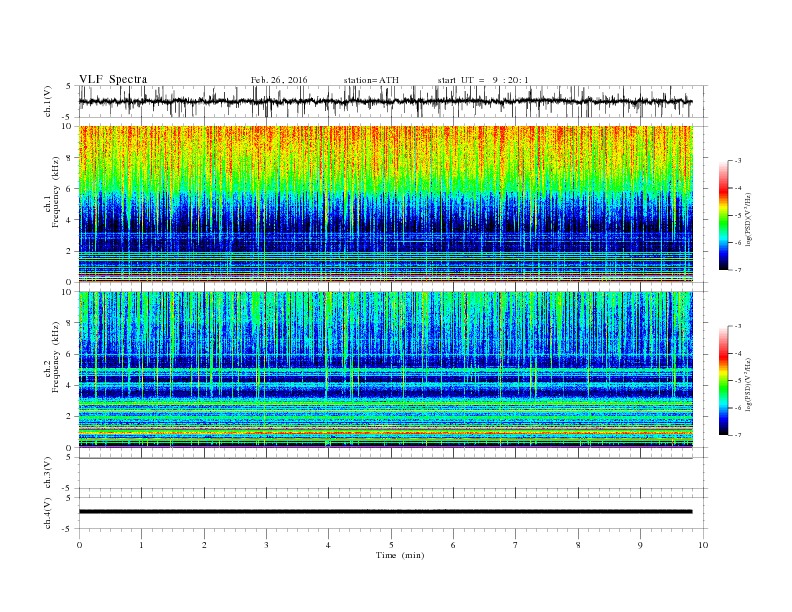Click the "VLF Spectra" title text
792x612 pixels.
113,79
